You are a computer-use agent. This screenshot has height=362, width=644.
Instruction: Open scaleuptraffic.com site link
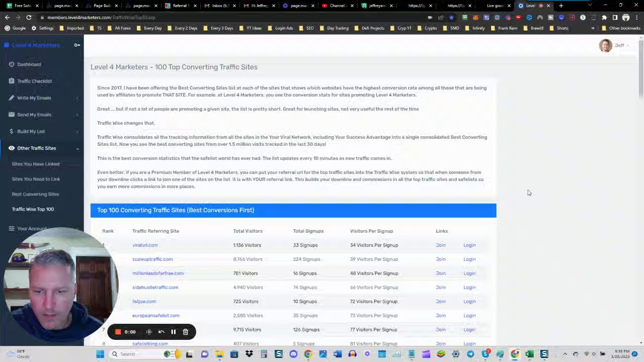click(x=152, y=259)
